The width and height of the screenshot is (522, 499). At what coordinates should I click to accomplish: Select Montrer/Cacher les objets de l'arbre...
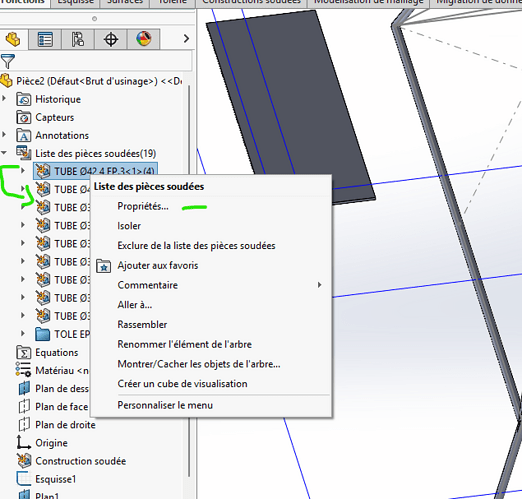click(x=199, y=364)
